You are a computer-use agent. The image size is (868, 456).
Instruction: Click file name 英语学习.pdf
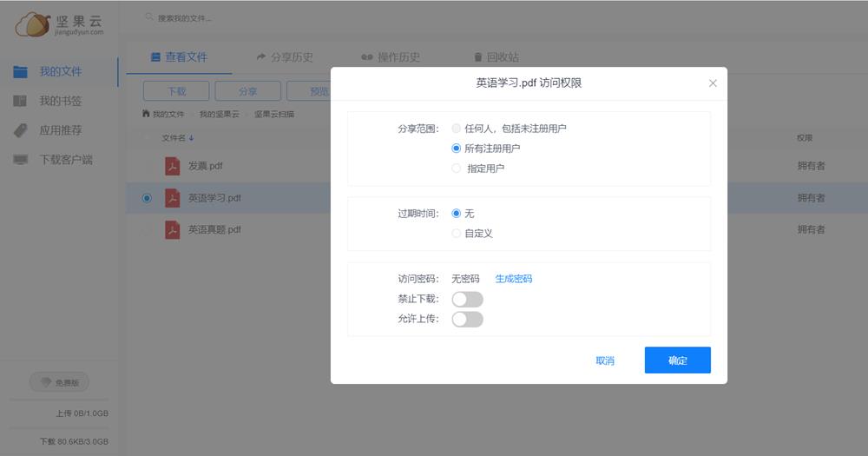click(214, 198)
